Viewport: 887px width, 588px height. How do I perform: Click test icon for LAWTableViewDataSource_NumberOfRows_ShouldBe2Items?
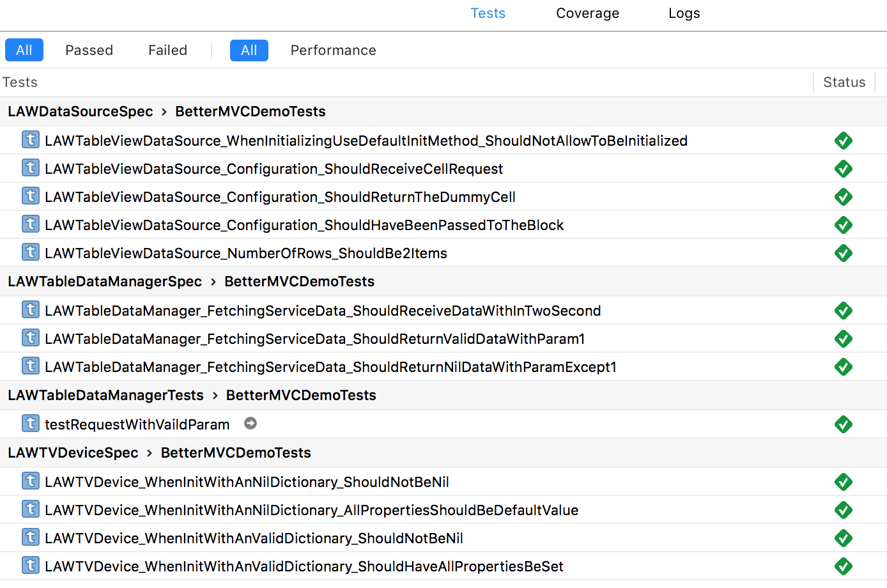[30, 252]
